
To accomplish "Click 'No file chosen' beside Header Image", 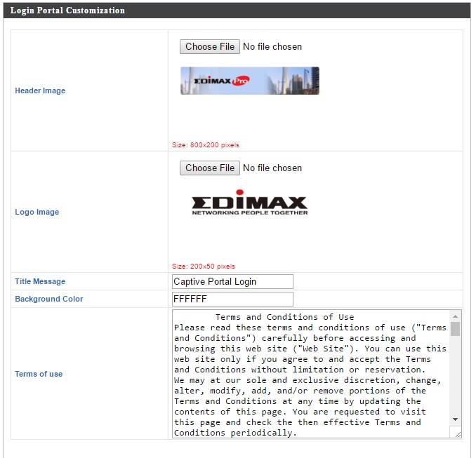I will [x=272, y=47].
